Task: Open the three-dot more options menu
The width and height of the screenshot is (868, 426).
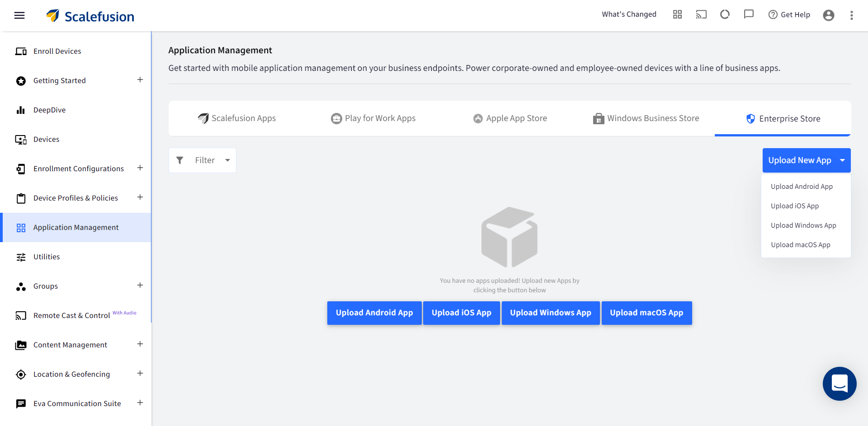Action: pos(852,15)
